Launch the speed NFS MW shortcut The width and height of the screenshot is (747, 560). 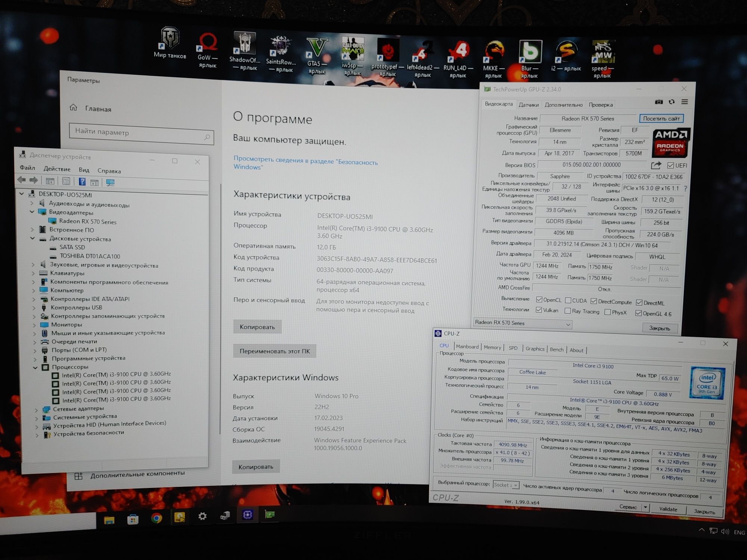[602, 60]
